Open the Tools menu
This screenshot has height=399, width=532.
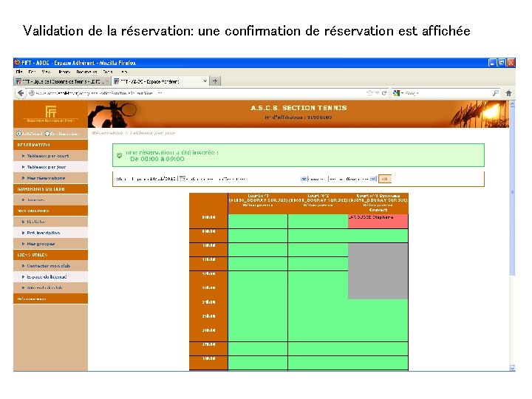pyautogui.click(x=108, y=72)
